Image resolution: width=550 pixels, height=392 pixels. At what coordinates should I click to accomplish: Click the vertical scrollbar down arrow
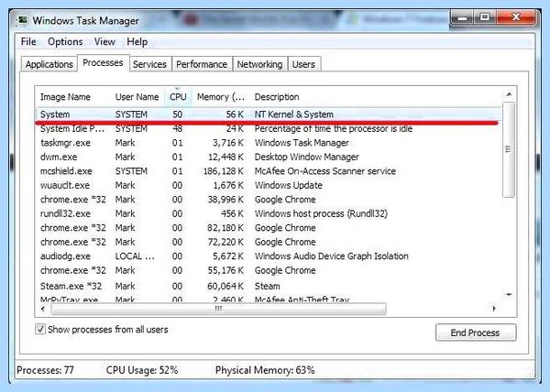(x=509, y=295)
